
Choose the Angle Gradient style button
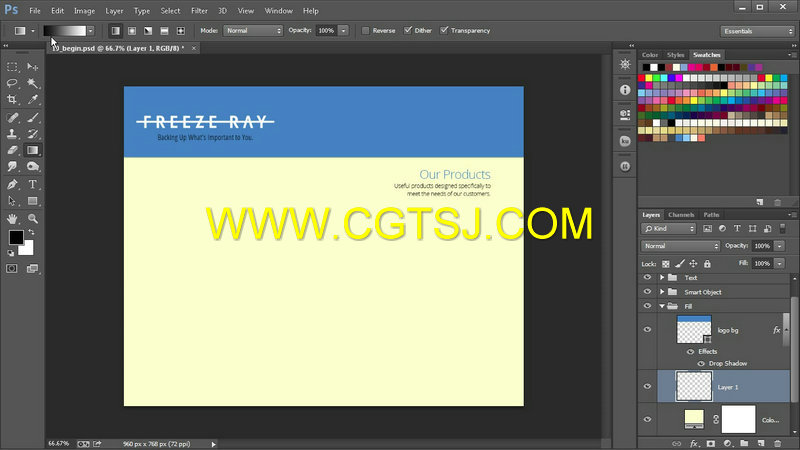(148, 31)
